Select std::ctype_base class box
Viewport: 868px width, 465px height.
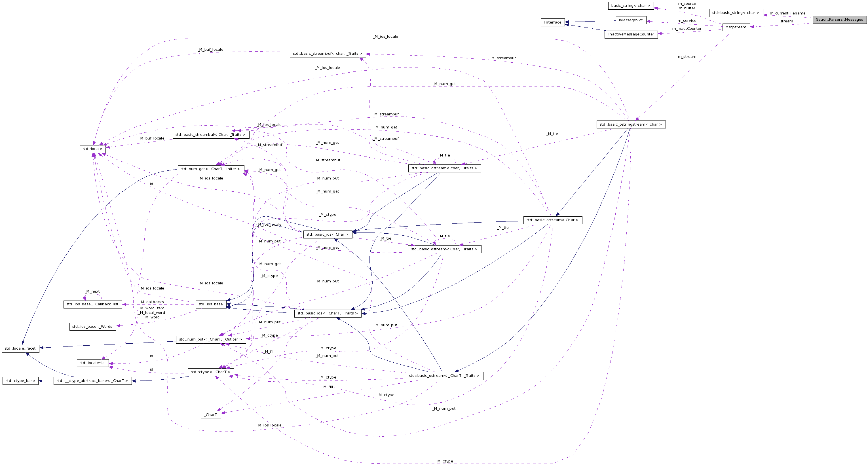point(20,381)
